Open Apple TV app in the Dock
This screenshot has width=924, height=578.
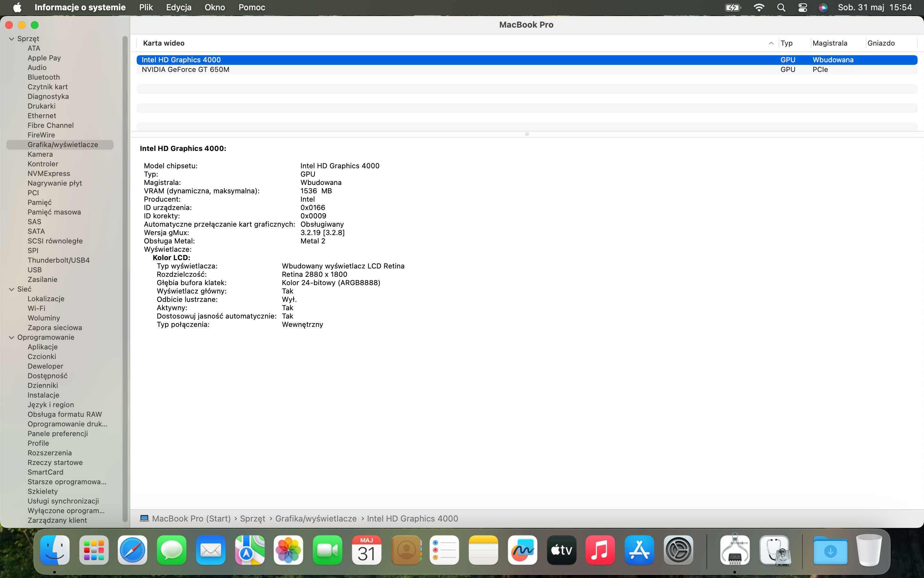(x=562, y=550)
